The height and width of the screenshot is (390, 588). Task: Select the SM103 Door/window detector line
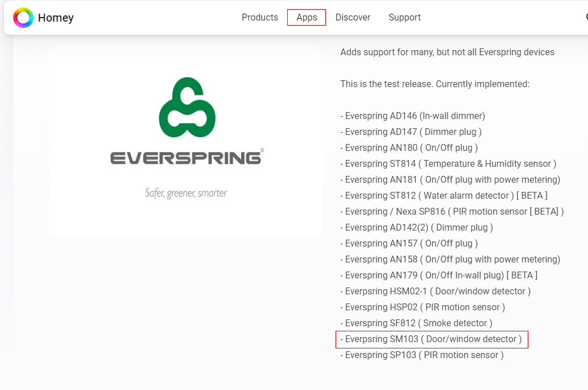point(432,339)
